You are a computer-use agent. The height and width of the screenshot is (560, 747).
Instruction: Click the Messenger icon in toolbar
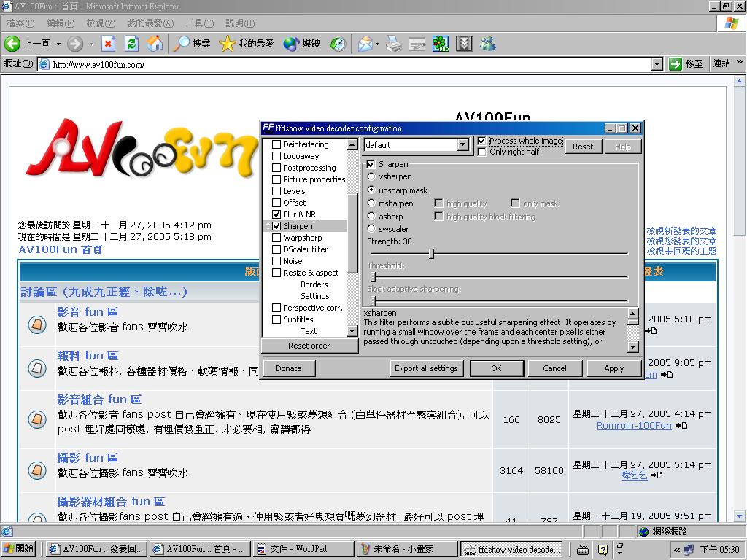point(487,44)
